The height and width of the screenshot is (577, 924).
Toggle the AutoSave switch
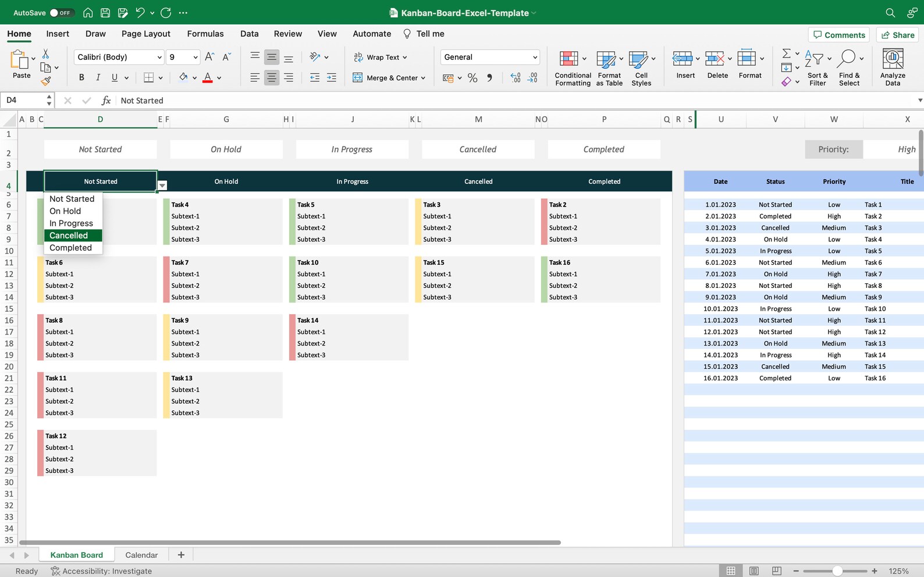tap(61, 13)
